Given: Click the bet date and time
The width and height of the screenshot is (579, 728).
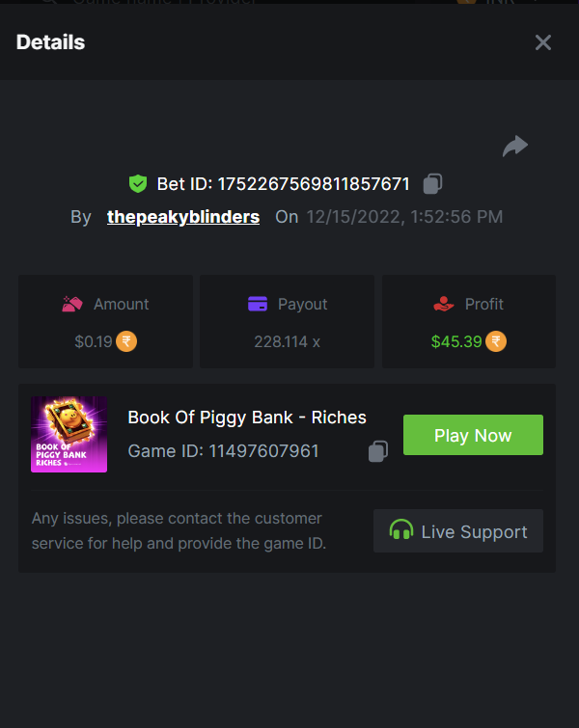Looking at the screenshot, I should 404,217.
